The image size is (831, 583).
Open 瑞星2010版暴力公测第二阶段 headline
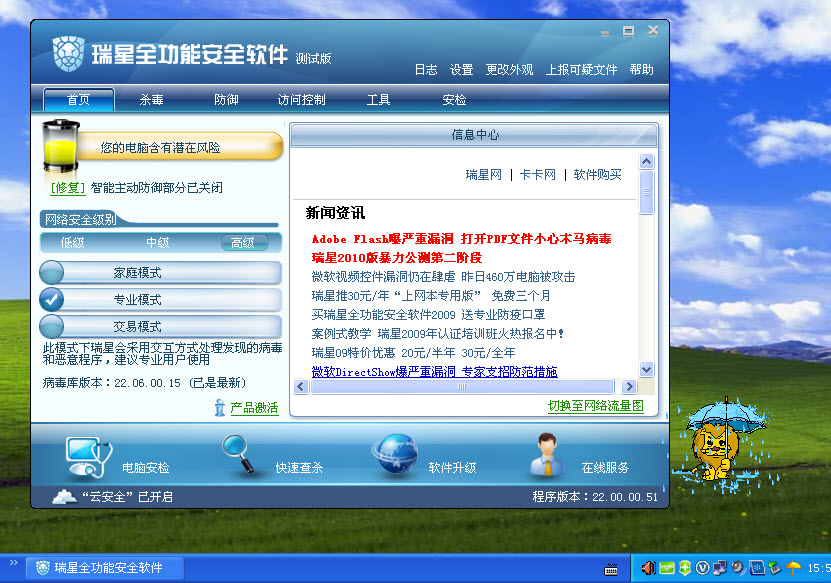[397, 258]
